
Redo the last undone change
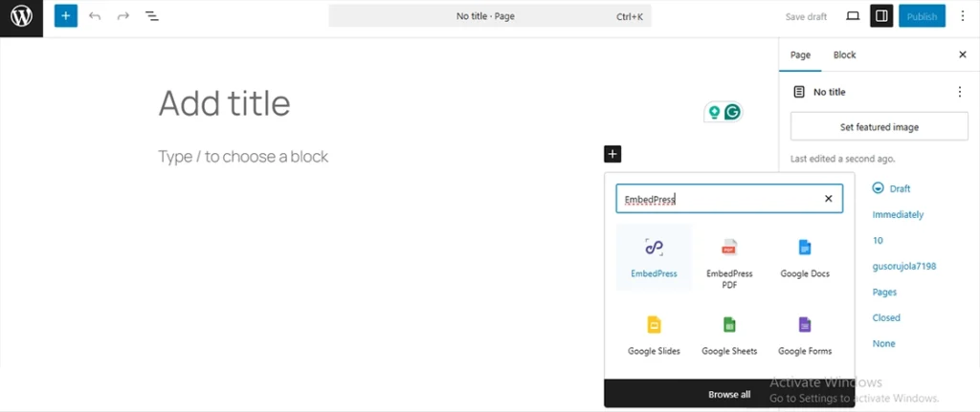click(x=123, y=16)
